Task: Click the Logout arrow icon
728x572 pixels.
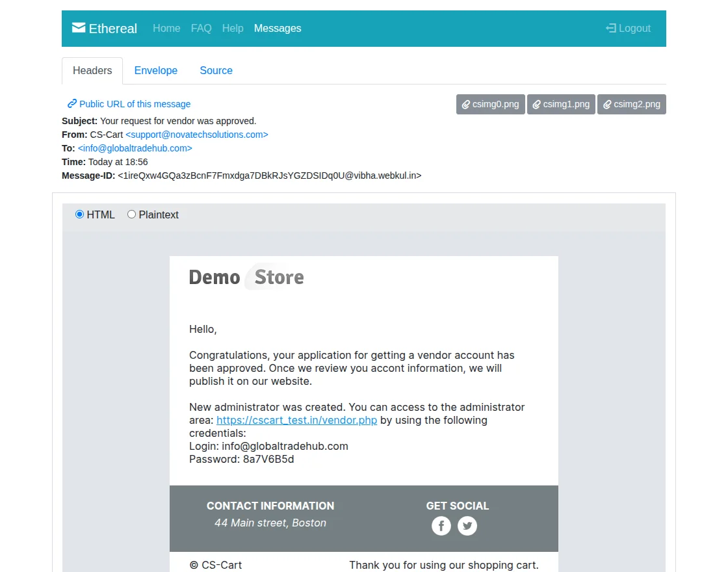Action: point(610,29)
